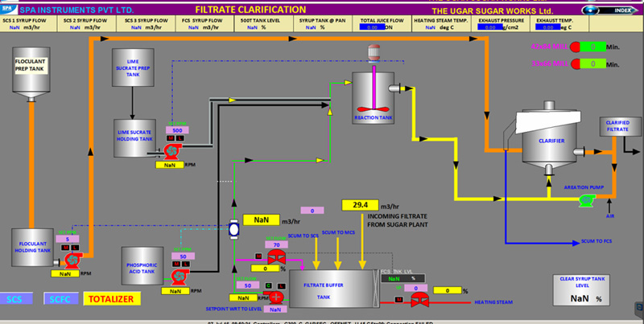
Task: Click the 33x66 MILL red status lamp
Action: coord(575,64)
